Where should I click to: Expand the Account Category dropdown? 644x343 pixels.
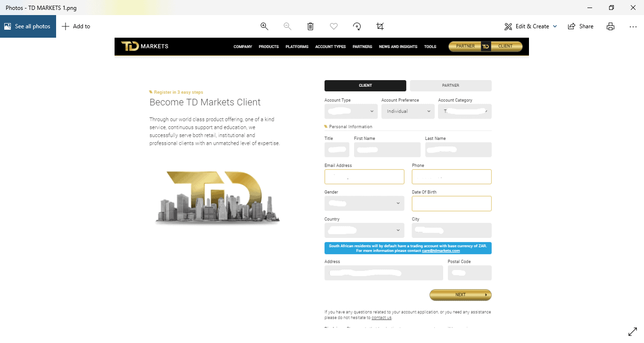465,111
